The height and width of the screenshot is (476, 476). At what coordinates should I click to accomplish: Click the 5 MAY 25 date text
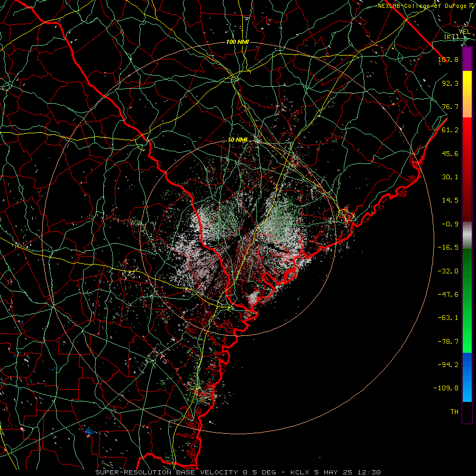pyautogui.click(x=332, y=472)
